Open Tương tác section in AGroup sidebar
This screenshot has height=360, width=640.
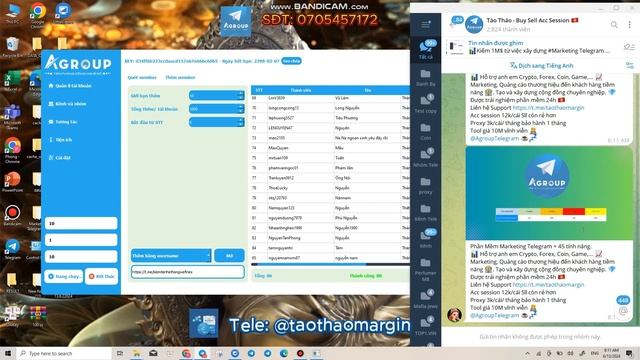pyautogui.click(x=63, y=122)
